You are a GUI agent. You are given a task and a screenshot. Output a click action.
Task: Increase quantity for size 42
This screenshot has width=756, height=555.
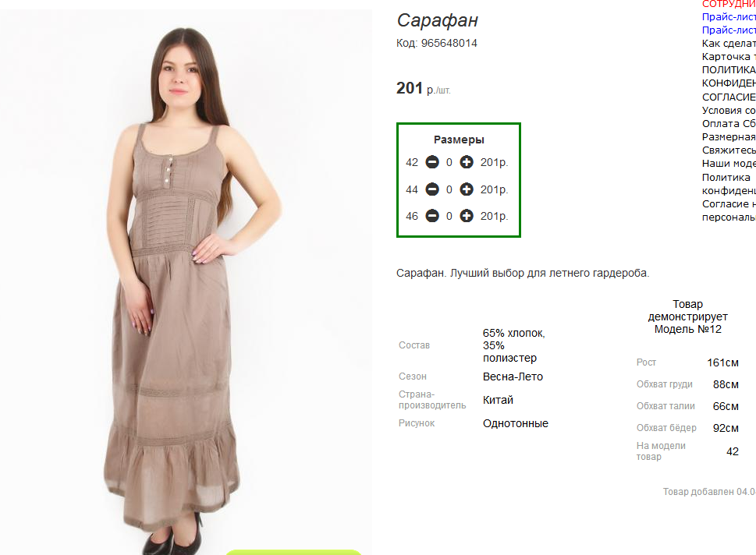click(x=467, y=162)
